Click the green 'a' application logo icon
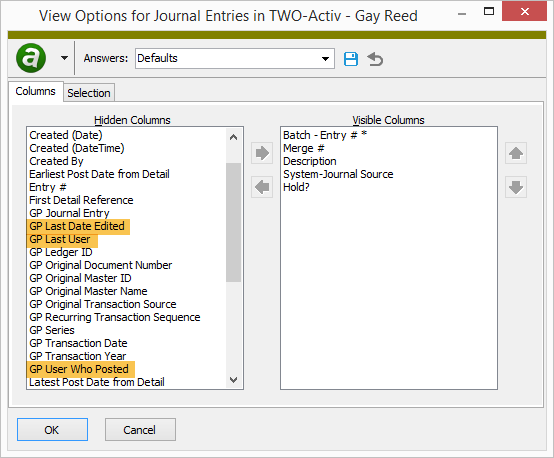The height and width of the screenshot is (458, 554). pos(31,58)
